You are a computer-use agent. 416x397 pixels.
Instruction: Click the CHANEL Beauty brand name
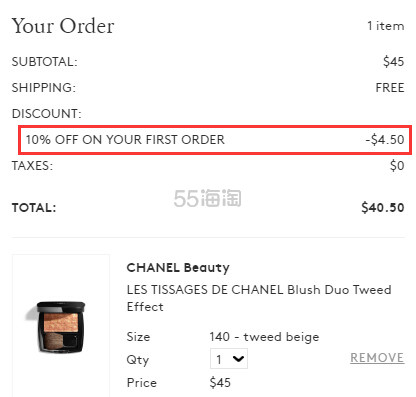pos(178,268)
